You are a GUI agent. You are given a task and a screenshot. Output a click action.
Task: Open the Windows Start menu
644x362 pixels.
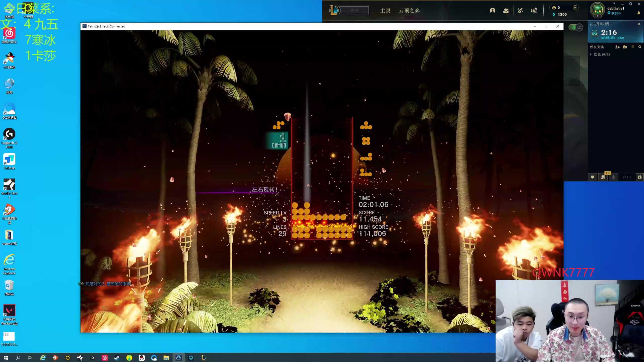pos(6,358)
